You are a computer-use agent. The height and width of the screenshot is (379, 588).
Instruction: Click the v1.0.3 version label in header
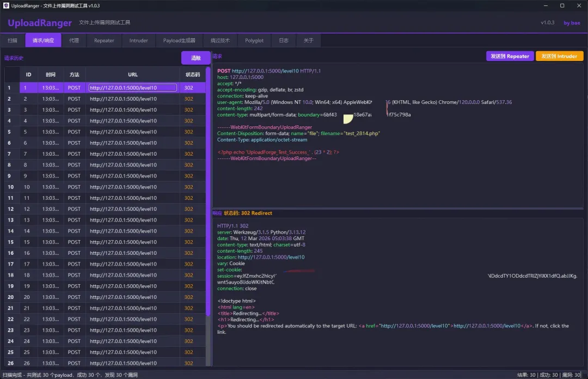[548, 22]
